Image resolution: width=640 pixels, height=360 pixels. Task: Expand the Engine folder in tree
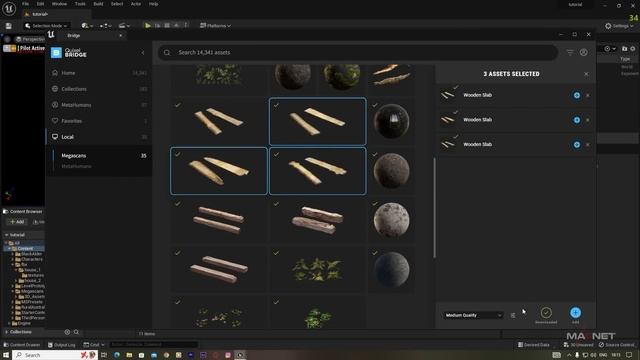pos(10,323)
